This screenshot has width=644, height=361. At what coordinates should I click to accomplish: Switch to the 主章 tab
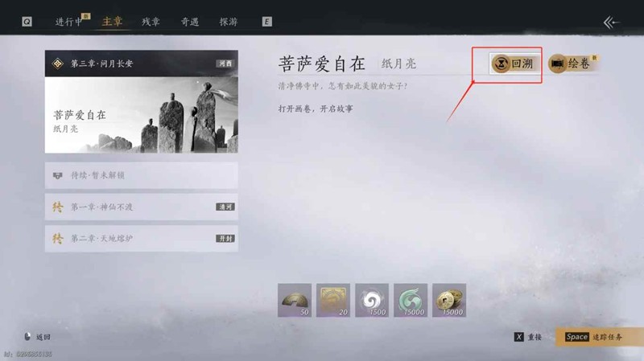[113, 22]
